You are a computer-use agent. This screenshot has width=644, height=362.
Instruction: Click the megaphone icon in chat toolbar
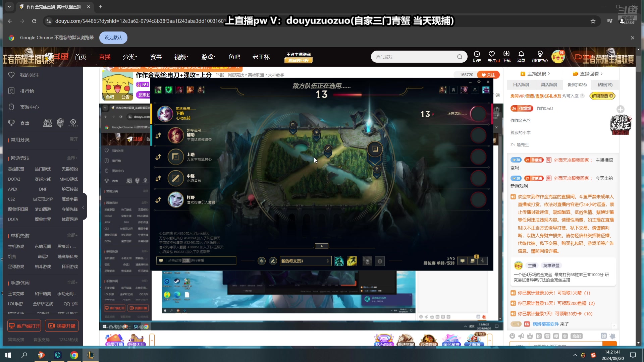pos(521,336)
